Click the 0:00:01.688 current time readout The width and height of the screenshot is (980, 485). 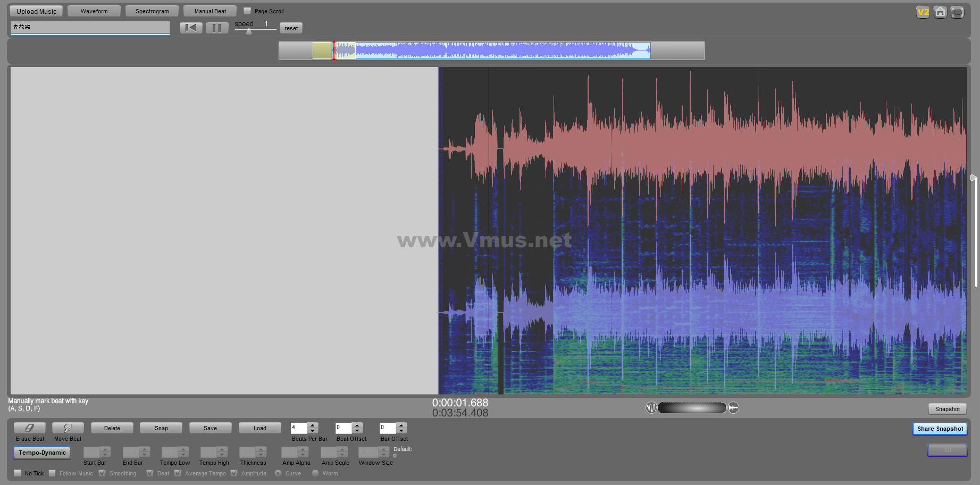460,403
